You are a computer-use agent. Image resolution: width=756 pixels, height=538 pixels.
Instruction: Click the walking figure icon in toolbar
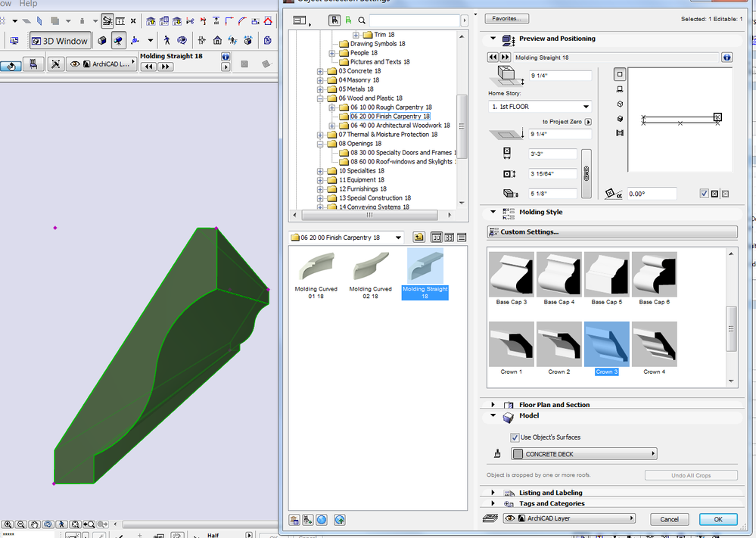pos(166,41)
